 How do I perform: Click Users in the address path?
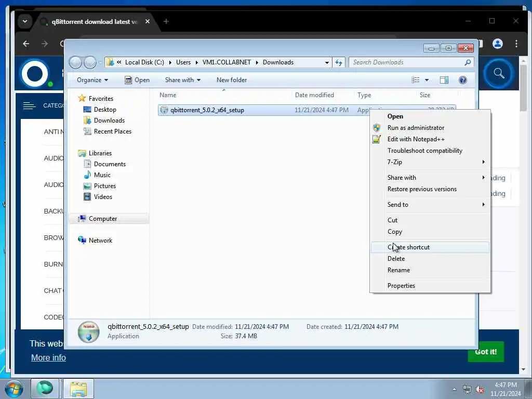tap(183, 62)
